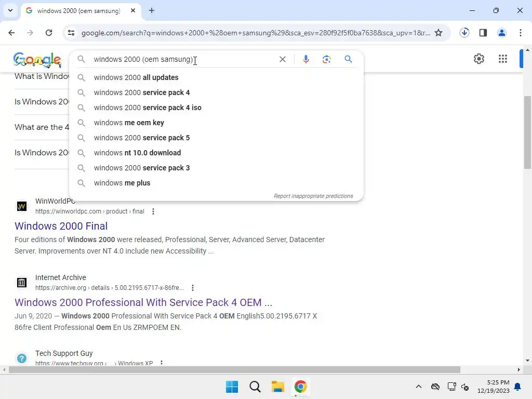532x399 pixels.
Task: Click the scroll right arrow on horizontal scrollbar
Action: tap(519, 369)
